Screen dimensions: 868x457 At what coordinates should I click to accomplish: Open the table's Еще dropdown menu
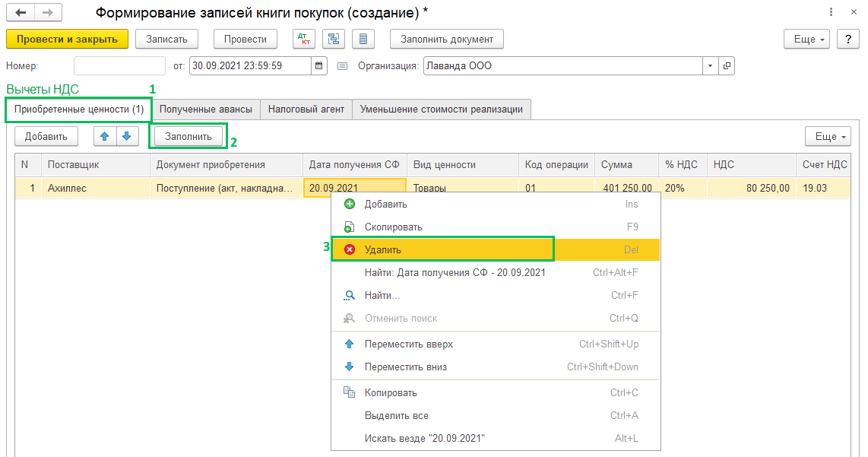coord(831,136)
